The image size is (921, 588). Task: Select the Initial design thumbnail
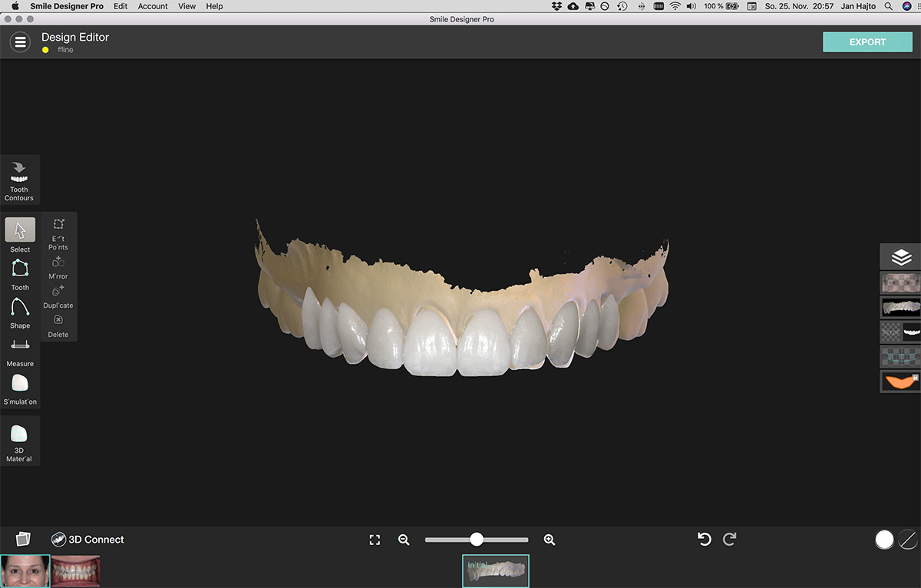(x=495, y=570)
